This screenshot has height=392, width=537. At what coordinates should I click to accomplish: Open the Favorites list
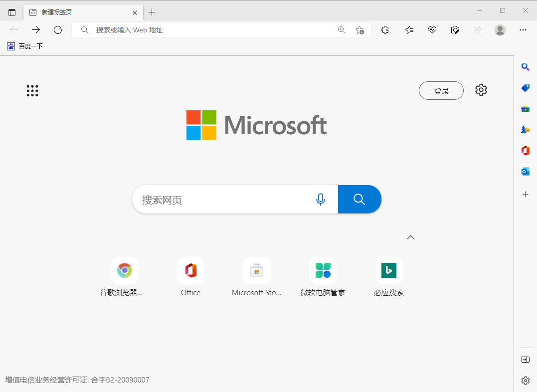click(409, 30)
